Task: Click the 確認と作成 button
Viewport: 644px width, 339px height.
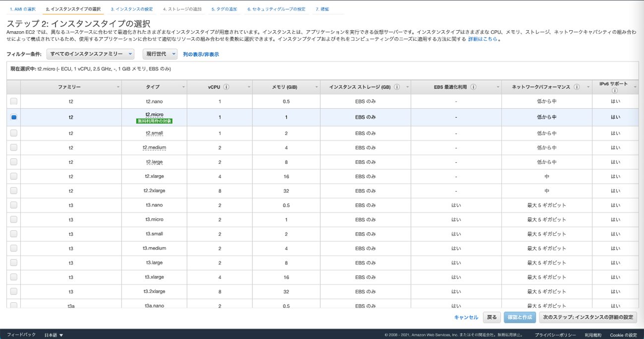Action: (x=520, y=317)
